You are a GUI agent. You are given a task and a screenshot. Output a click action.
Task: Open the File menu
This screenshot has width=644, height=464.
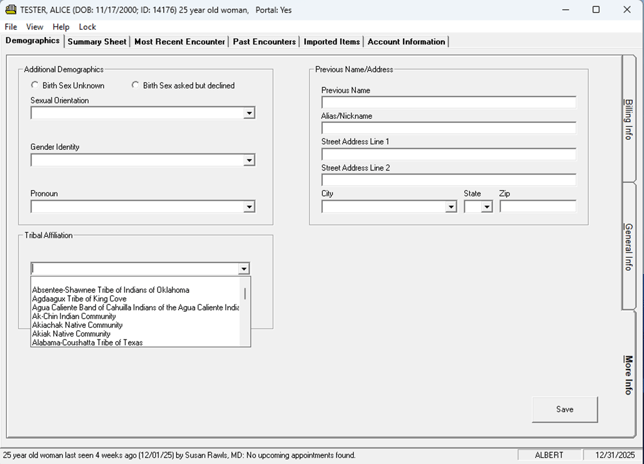11,27
